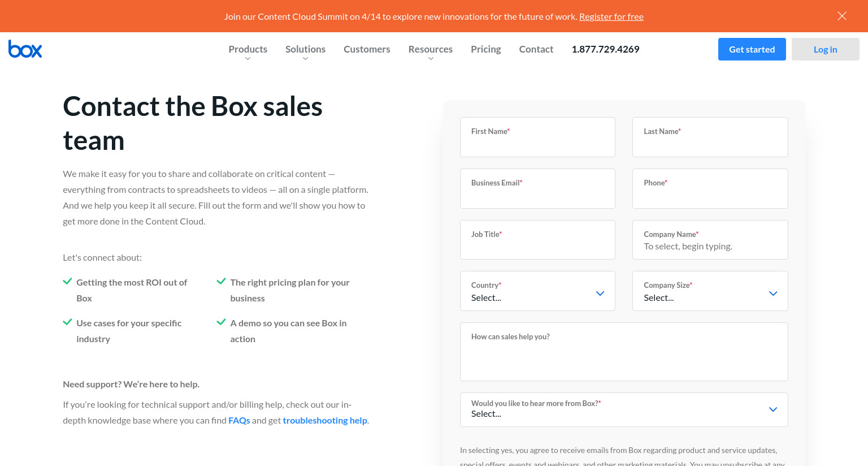Image resolution: width=868 pixels, height=466 pixels.
Task: Open the Solutions menu
Action: 305,49
